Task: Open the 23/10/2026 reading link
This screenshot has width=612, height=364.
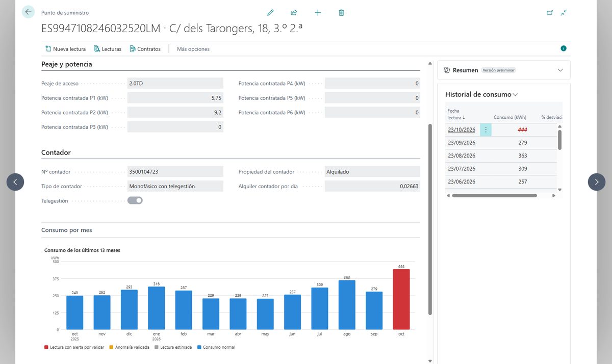Action: pyautogui.click(x=462, y=129)
